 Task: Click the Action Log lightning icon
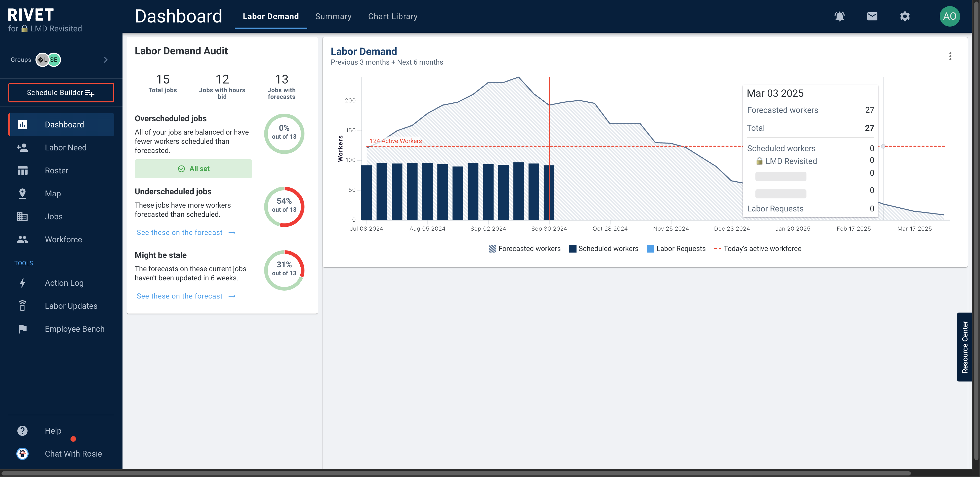(x=22, y=283)
